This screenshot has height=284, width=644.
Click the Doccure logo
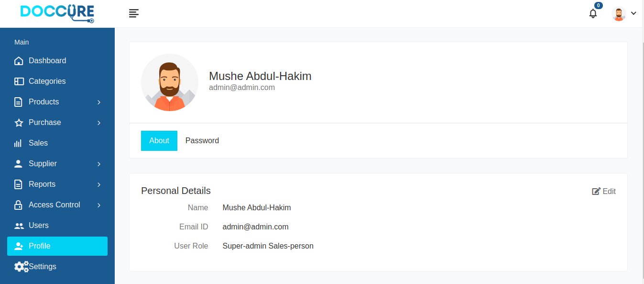click(x=57, y=13)
